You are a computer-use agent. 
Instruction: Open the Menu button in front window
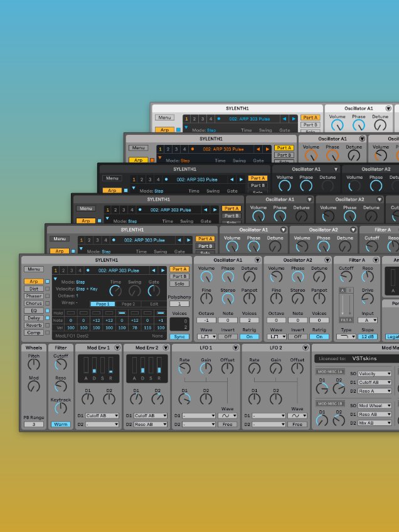point(34,269)
